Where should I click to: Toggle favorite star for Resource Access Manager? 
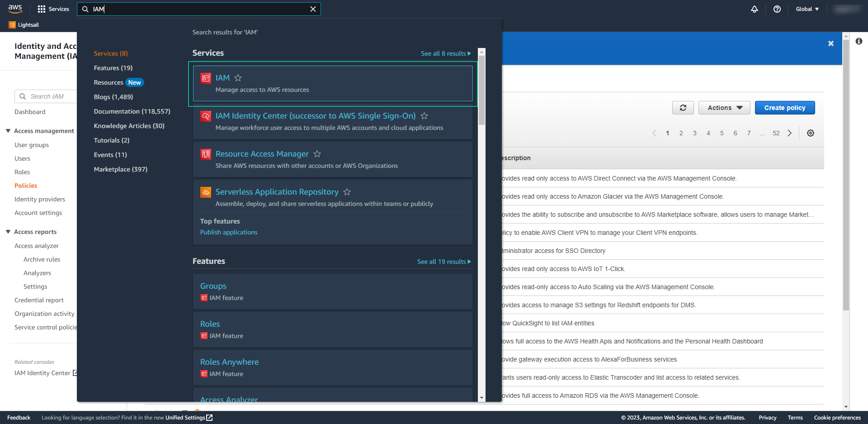click(317, 154)
